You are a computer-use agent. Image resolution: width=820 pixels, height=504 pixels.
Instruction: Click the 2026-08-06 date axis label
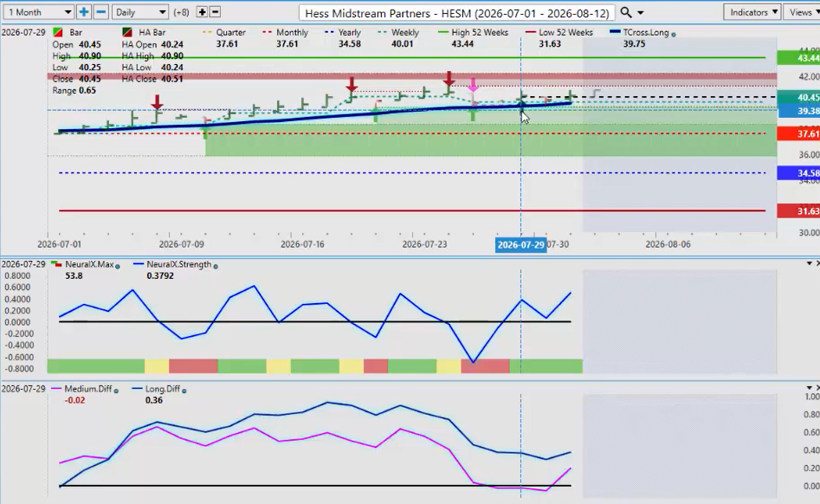668,244
